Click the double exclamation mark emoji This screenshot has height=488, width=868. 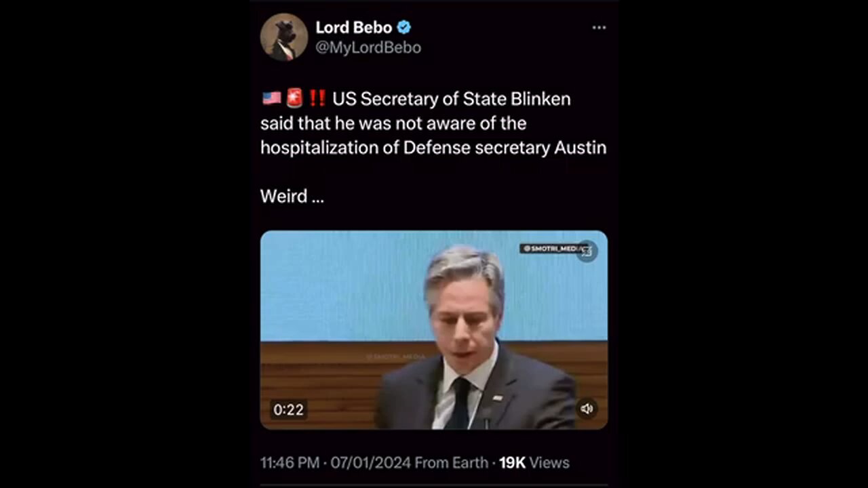pyautogui.click(x=317, y=99)
